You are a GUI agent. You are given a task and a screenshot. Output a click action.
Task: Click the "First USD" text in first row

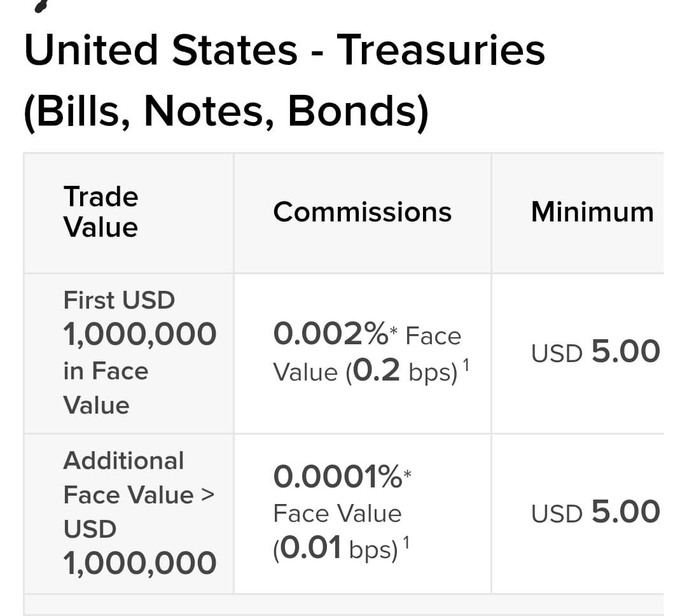click(119, 300)
